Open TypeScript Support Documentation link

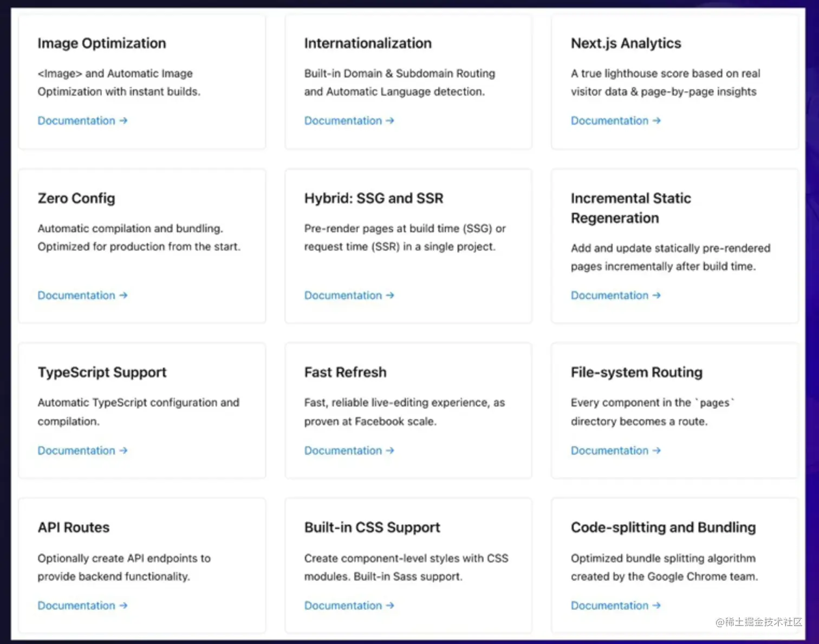point(82,451)
